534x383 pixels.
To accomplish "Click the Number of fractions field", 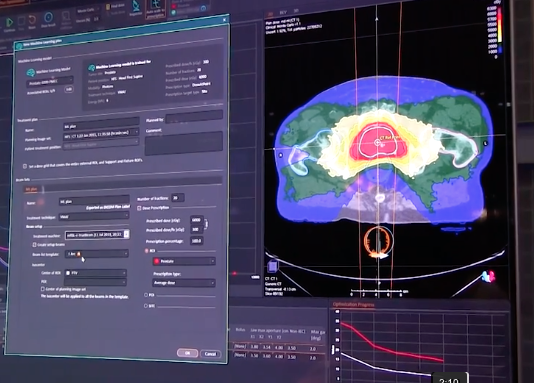I will tap(178, 197).
